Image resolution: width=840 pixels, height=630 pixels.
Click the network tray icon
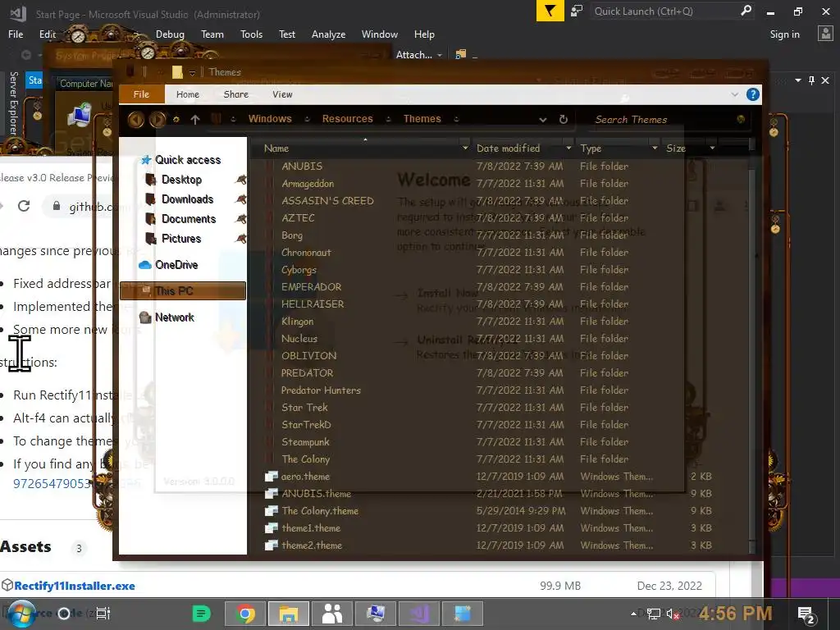tap(654, 614)
